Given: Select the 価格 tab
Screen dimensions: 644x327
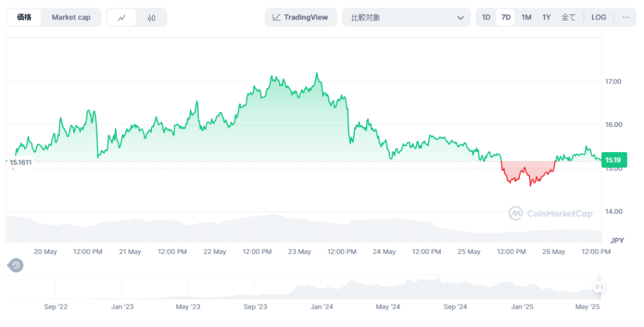Looking at the screenshot, I should tap(25, 18).
